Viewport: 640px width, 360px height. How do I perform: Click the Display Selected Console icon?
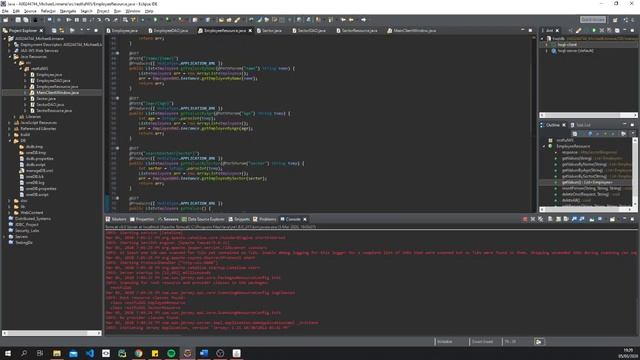[600, 219]
